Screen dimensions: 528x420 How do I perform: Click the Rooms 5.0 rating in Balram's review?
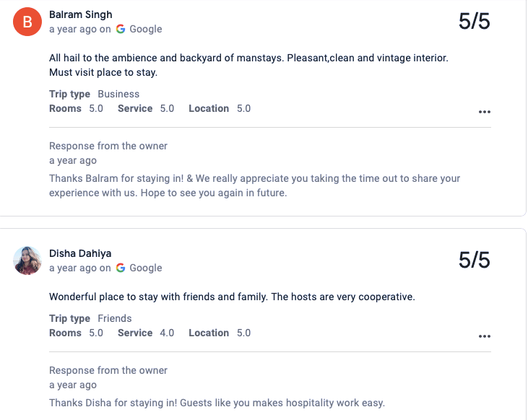76,108
